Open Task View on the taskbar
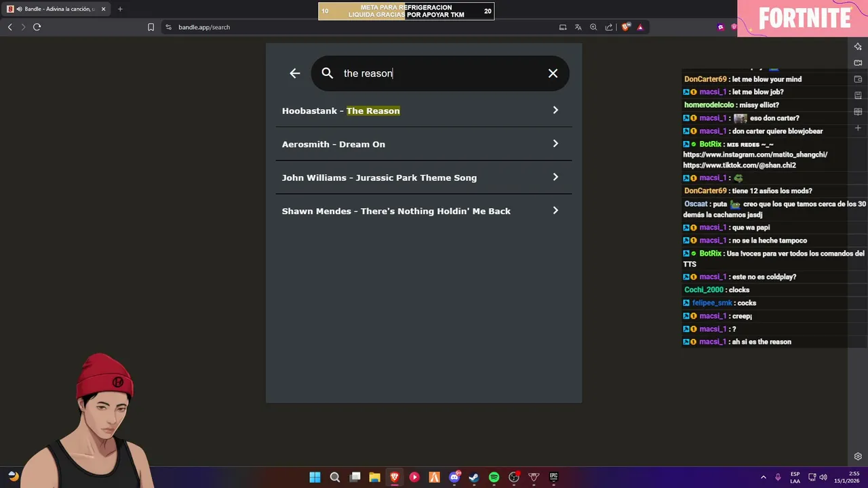The height and width of the screenshot is (488, 868). click(355, 477)
